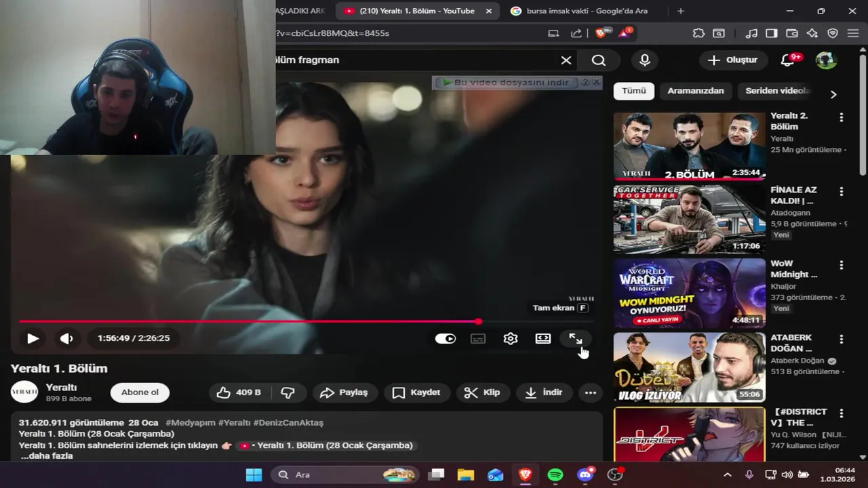Image resolution: width=868 pixels, height=488 pixels.
Task: Open the browser hamburger main menu
Action: pos(853,33)
